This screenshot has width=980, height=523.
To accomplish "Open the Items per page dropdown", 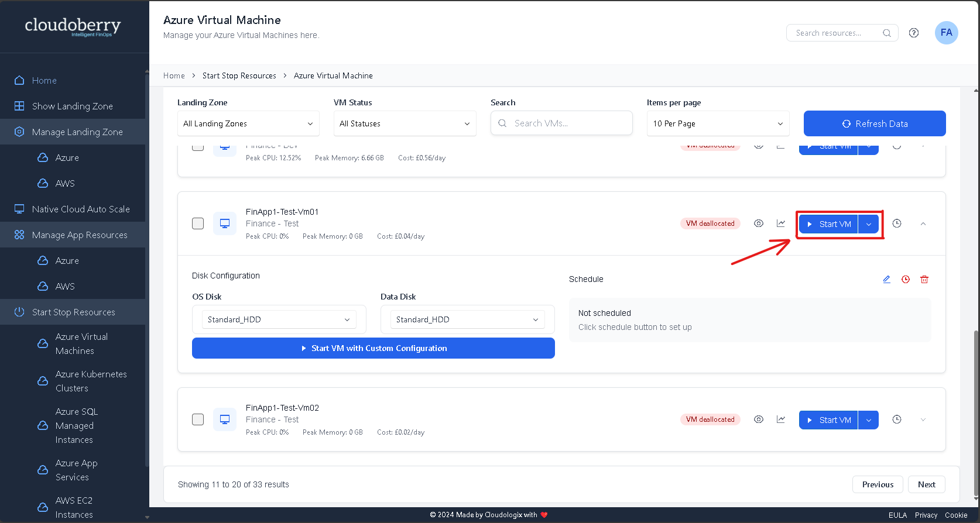I will coord(718,123).
